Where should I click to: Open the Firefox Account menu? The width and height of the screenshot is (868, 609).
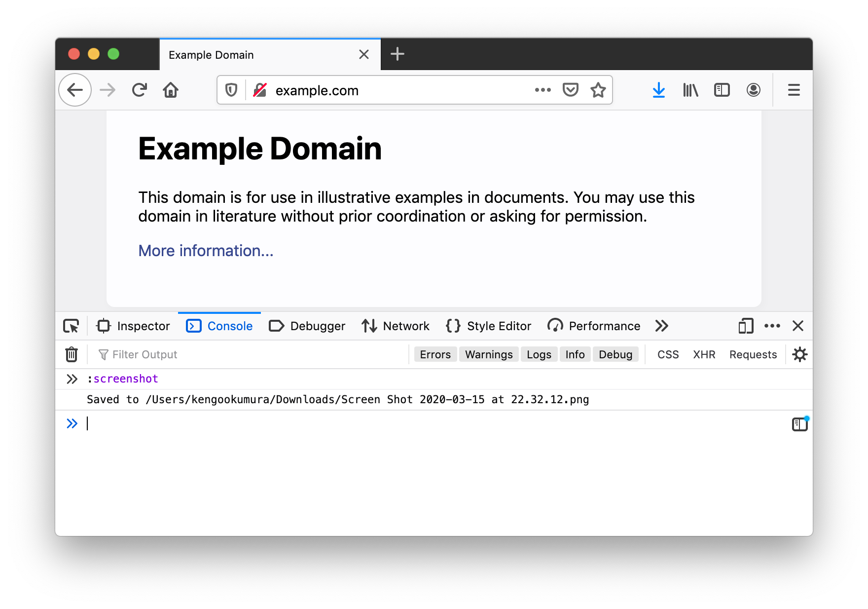tap(754, 90)
